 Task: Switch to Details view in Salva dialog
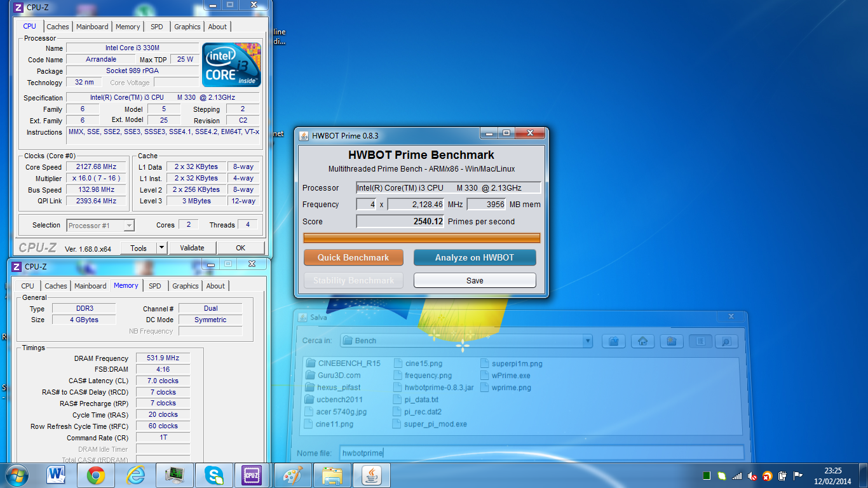point(726,341)
